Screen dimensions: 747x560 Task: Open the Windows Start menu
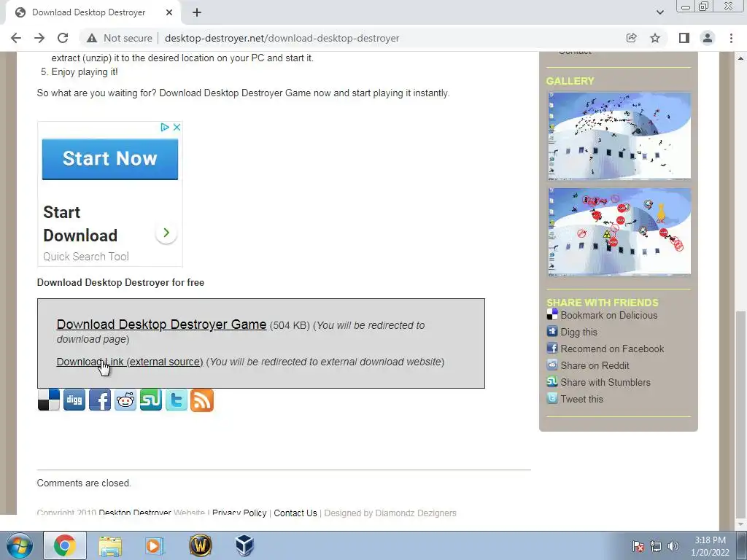[19, 545]
